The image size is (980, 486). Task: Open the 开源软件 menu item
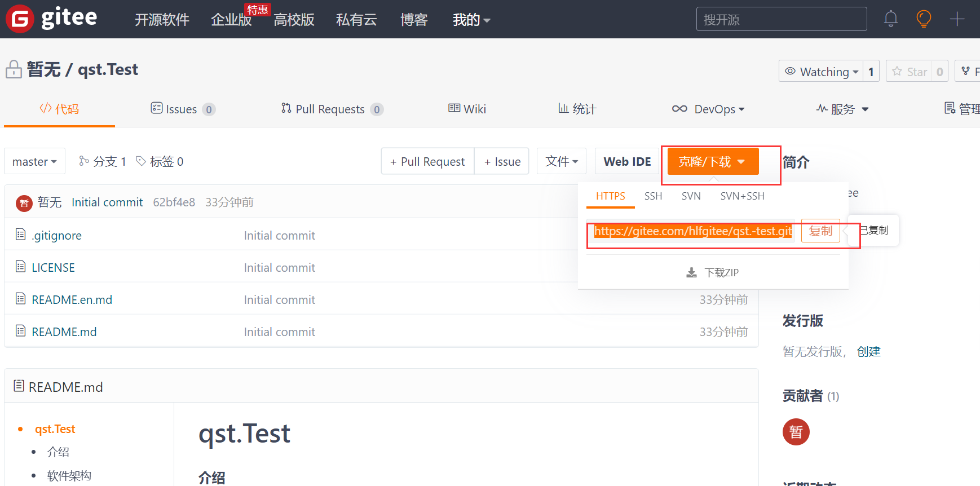[162, 20]
